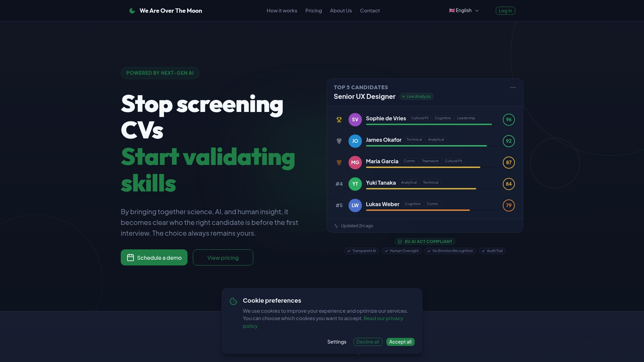Toggle the Live Analysis indicator

tap(416, 96)
